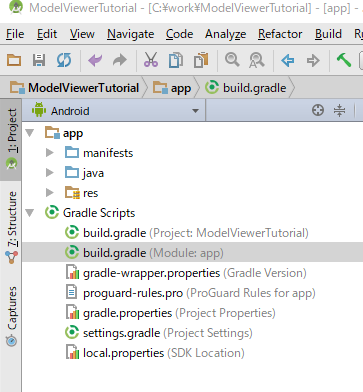
Task: Click the Collapse All icon in Project panel
Action: (x=339, y=110)
